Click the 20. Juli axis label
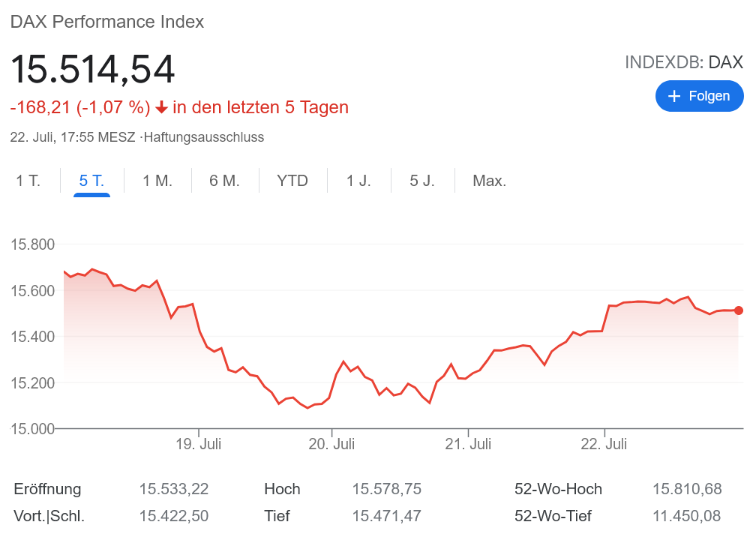The image size is (756, 546). [331, 445]
